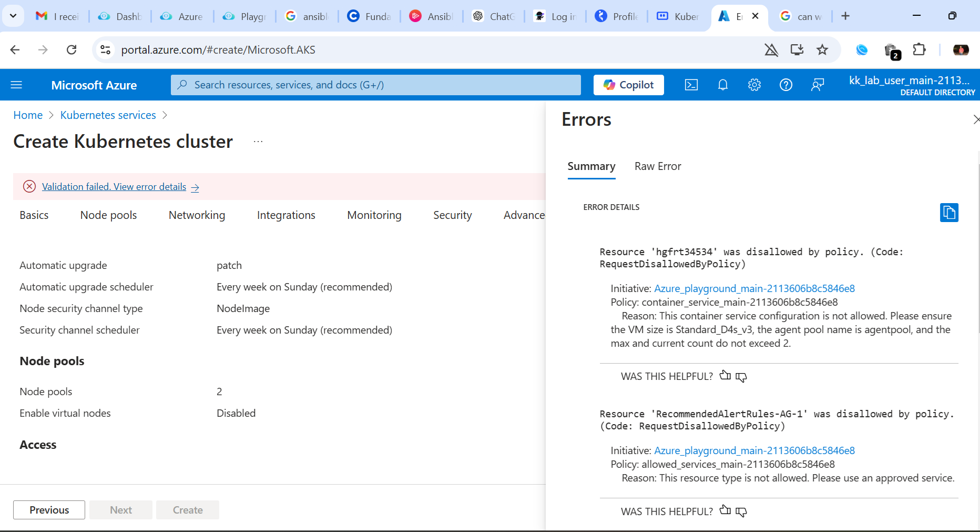This screenshot has width=980, height=532.
Task: Open the account menu kk_lab_user_main
Action: point(912,85)
